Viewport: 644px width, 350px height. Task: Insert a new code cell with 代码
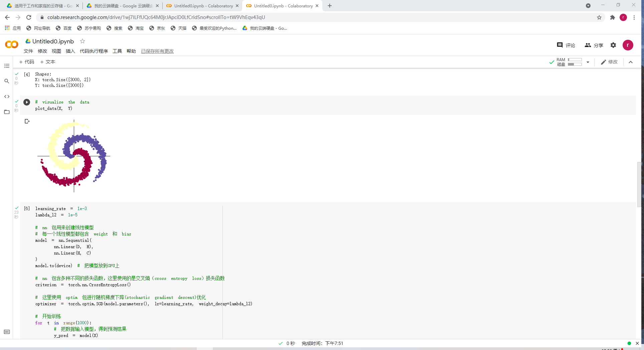pyautogui.click(x=26, y=62)
